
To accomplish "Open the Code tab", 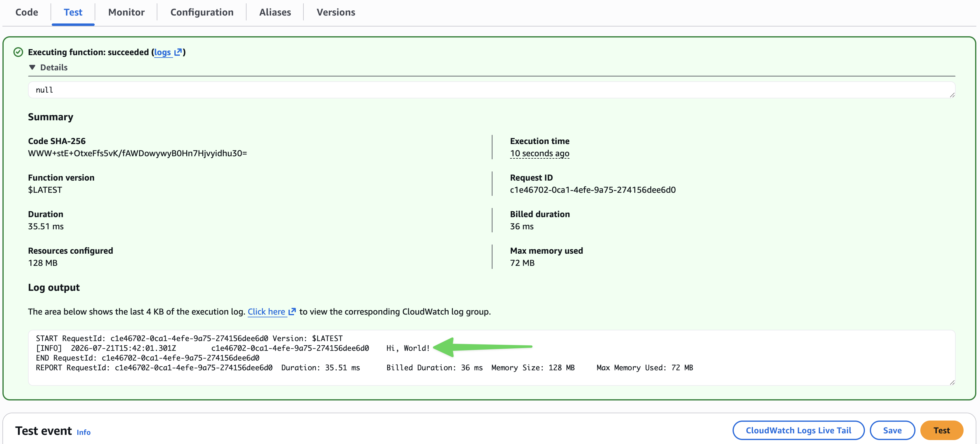I will pyautogui.click(x=27, y=12).
